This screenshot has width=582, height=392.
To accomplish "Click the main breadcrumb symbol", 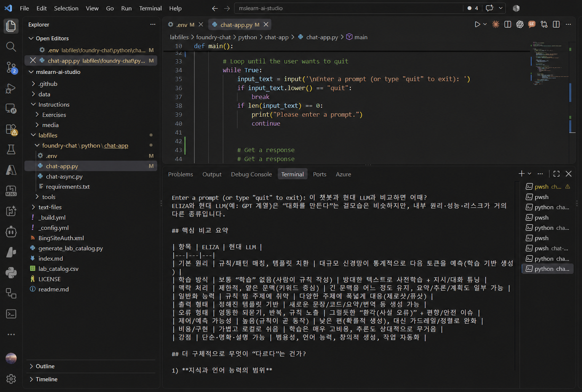I will pyautogui.click(x=357, y=37).
